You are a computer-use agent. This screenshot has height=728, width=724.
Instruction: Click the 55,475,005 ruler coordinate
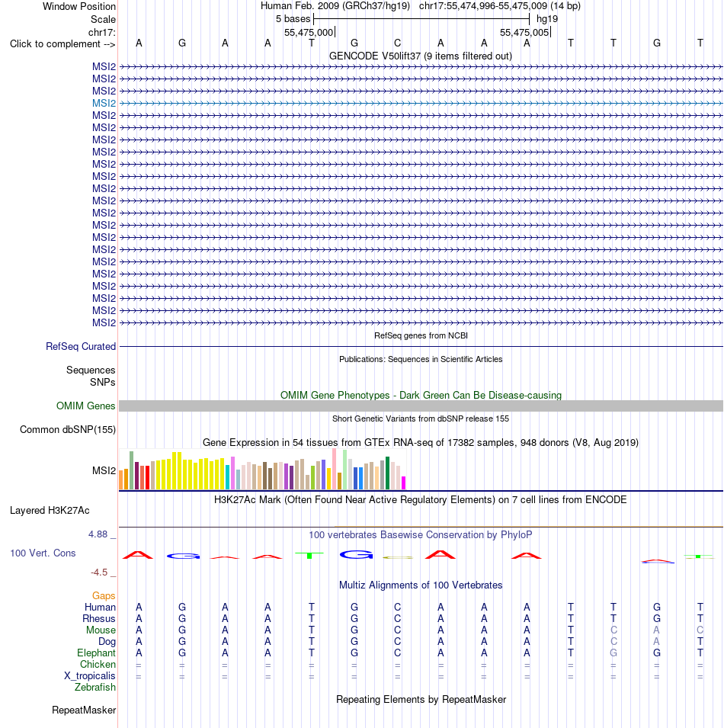coord(524,33)
